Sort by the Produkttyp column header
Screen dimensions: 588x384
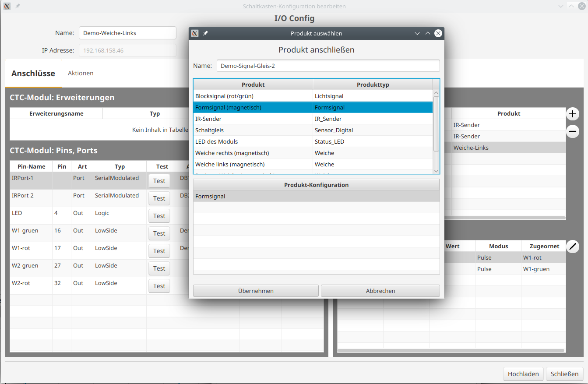(373, 85)
